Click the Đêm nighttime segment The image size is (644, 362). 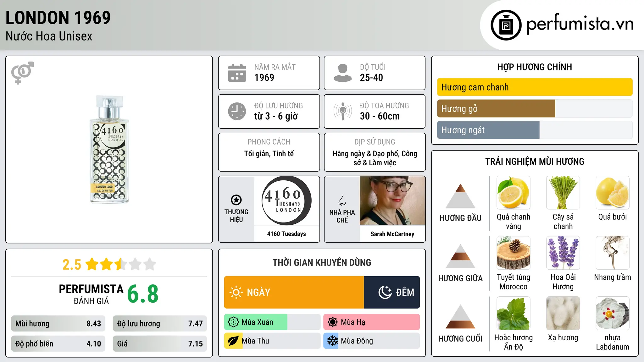pyautogui.click(x=392, y=292)
